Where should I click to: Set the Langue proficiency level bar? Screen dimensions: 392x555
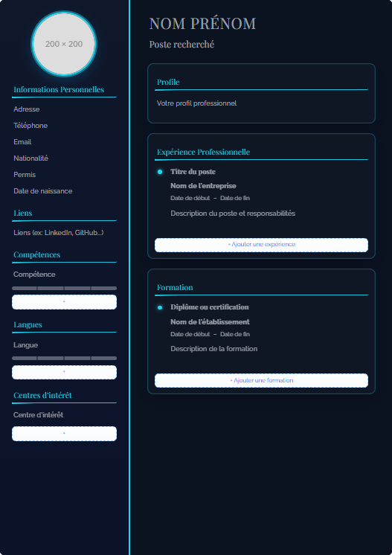pos(64,358)
